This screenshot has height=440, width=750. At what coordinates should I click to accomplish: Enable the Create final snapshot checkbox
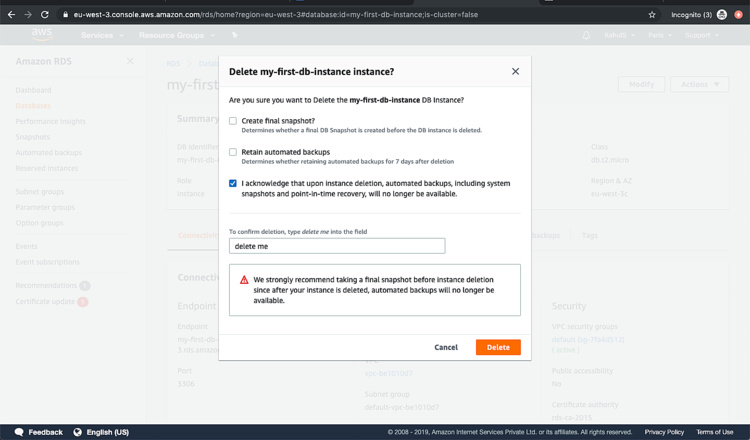point(233,121)
